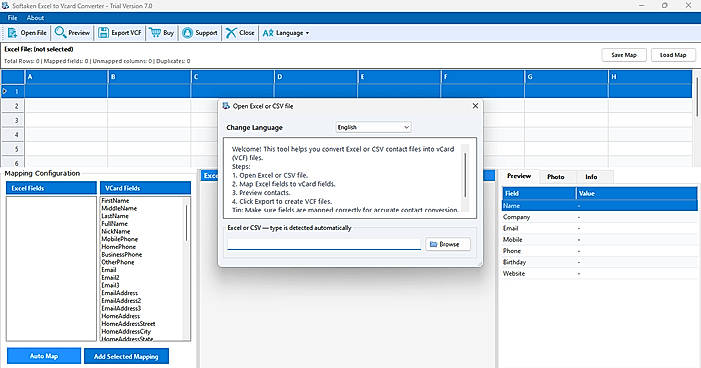Select HomePhone in VCard Fields
The height and width of the screenshot is (368, 701).
118,247
